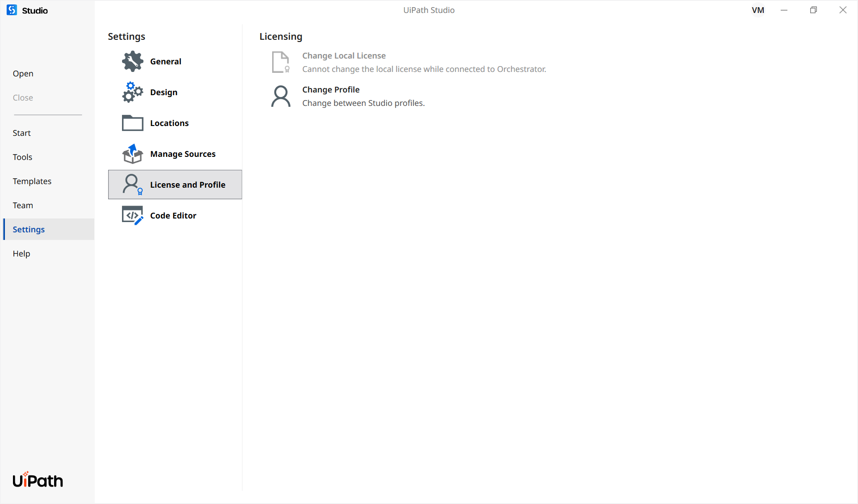Open the Start section in sidebar

click(21, 133)
